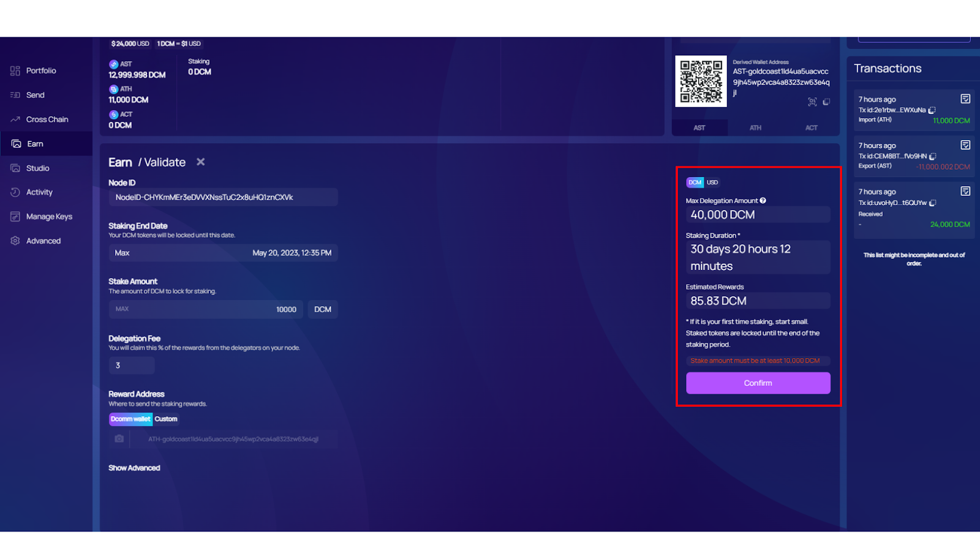Screen dimensions: 980x551
Task: Select the Portfolio icon in sidebar
Action: click(x=15, y=70)
